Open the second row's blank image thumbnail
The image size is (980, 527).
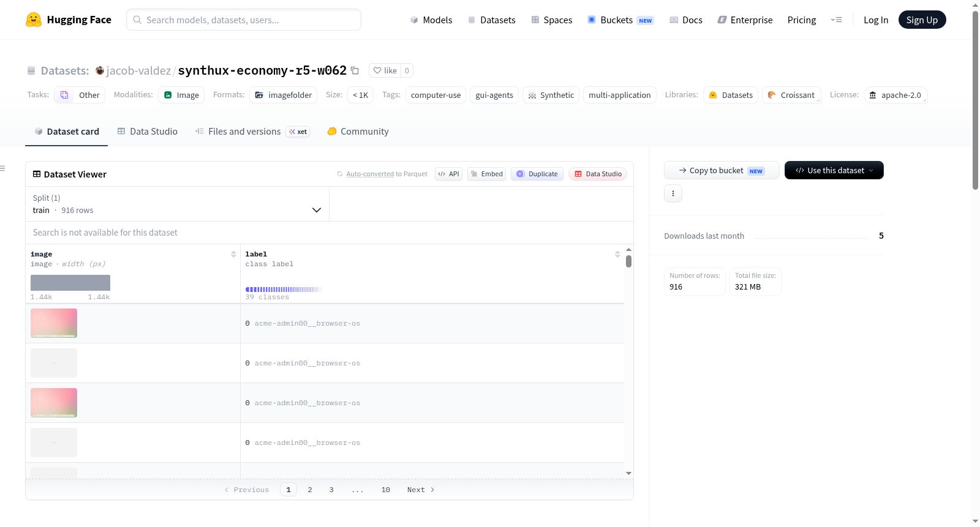[54, 363]
